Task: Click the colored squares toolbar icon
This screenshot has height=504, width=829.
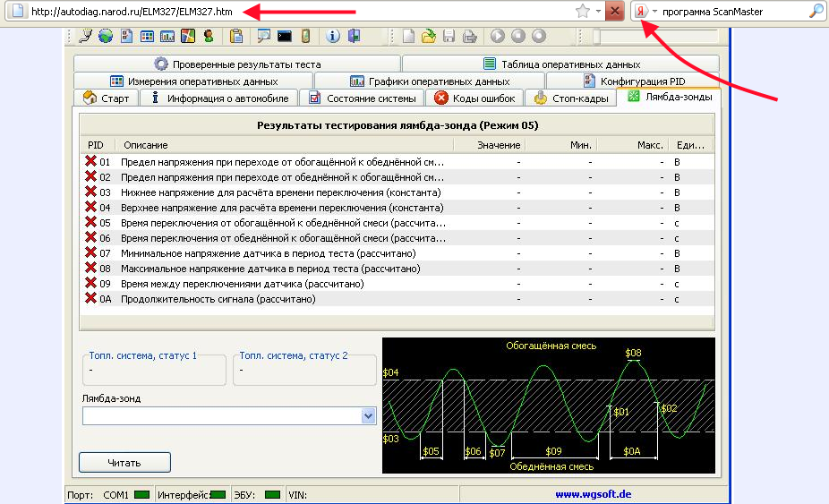Action: click(x=188, y=36)
